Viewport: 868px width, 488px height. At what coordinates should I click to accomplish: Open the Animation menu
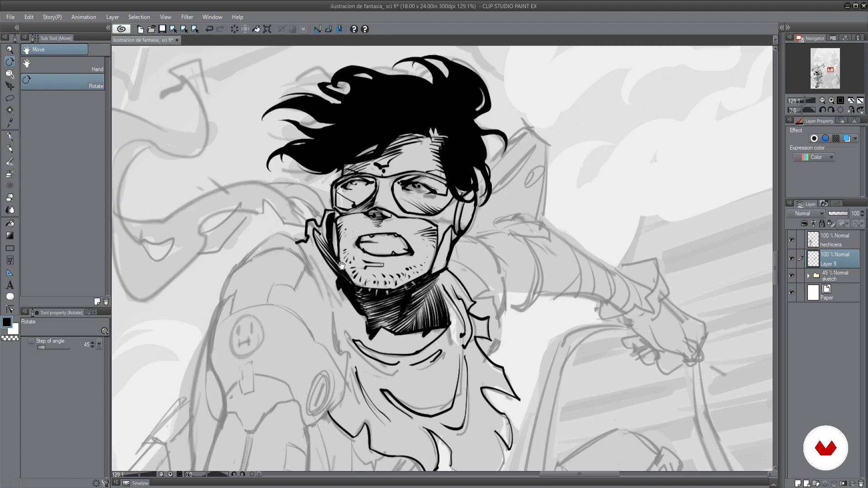[x=84, y=17]
